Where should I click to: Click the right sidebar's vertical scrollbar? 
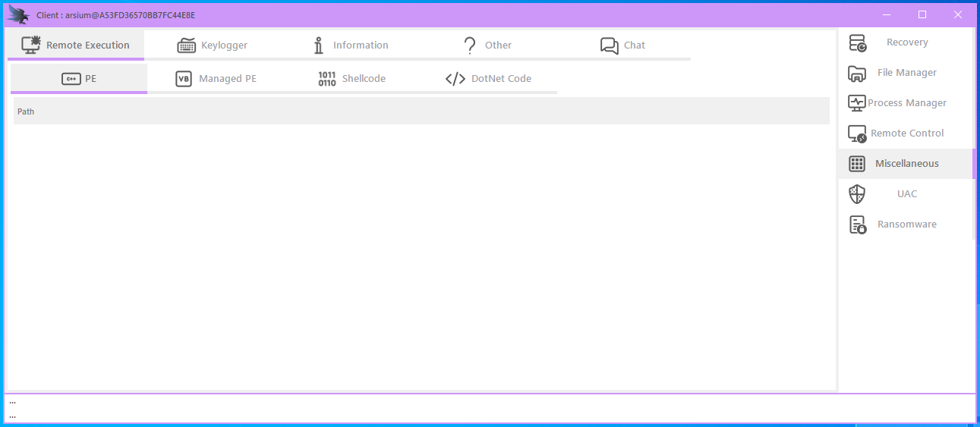point(974,163)
